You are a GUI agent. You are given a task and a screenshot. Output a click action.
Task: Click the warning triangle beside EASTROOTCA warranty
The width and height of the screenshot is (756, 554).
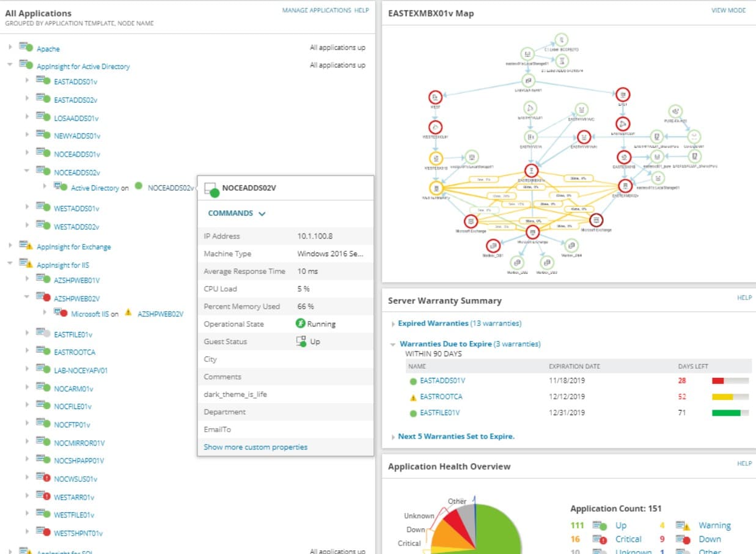coord(413,397)
